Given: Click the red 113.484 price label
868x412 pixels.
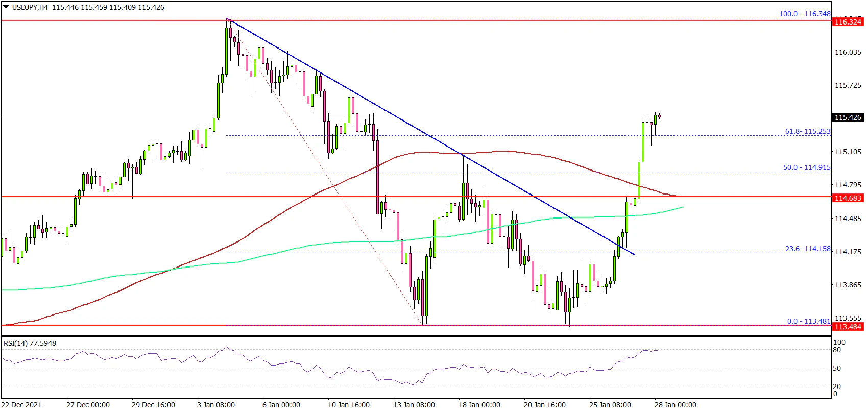Looking at the screenshot, I should point(848,327).
